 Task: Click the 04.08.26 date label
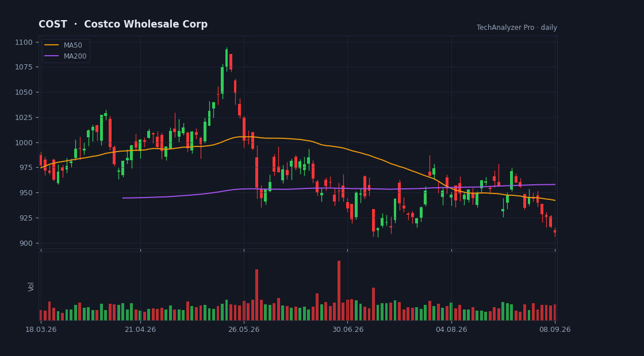point(451,330)
